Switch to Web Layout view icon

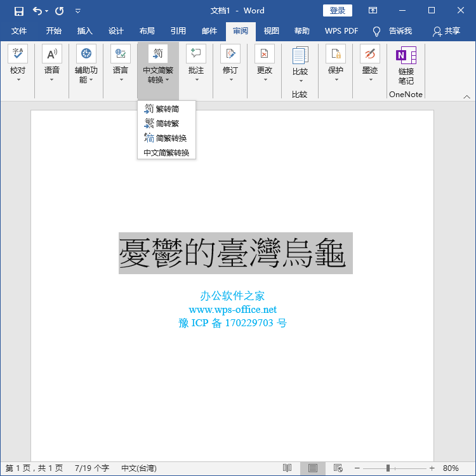338,468
